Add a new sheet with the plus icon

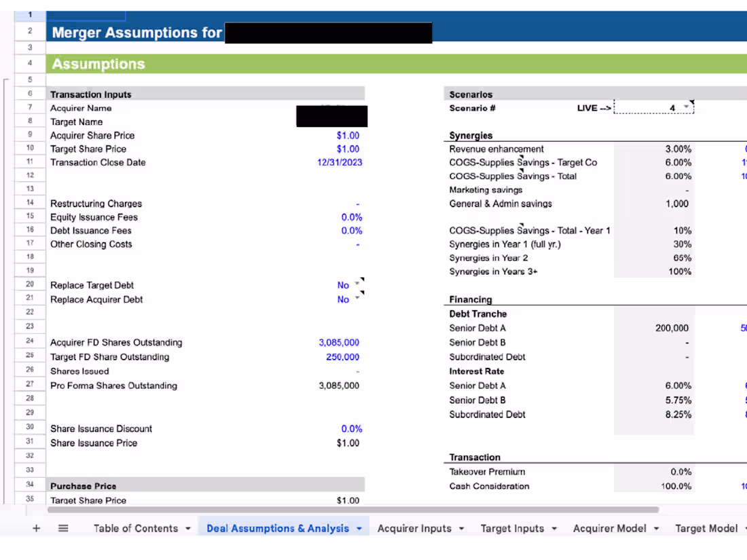coord(36,528)
